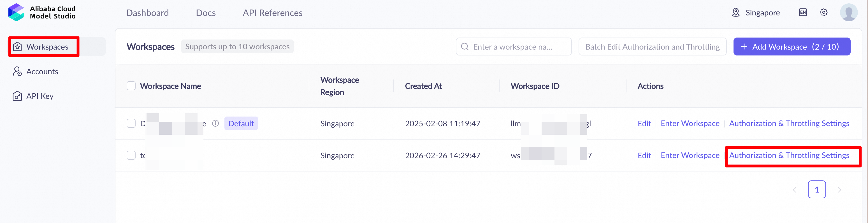Click the search magnifier icon
This screenshot has height=223, width=868.
[x=465, y=47]
